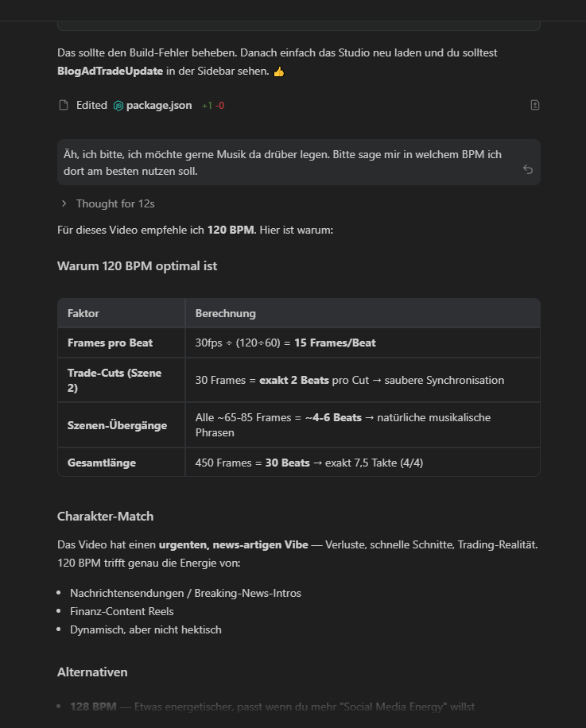The height and width of the screenshot is (728, 586).
Task: Click the "Thought for 12s" label
Action: pyautogui.click(x=115, y=203)
